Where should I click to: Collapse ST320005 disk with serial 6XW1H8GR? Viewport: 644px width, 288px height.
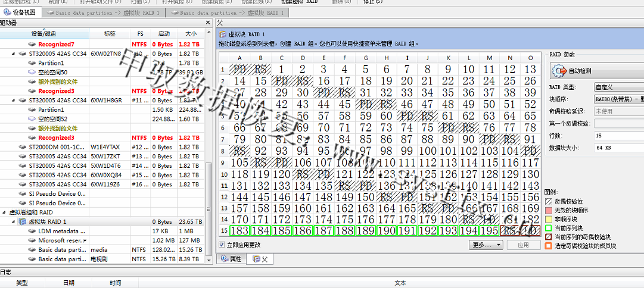tap(13, 101)
